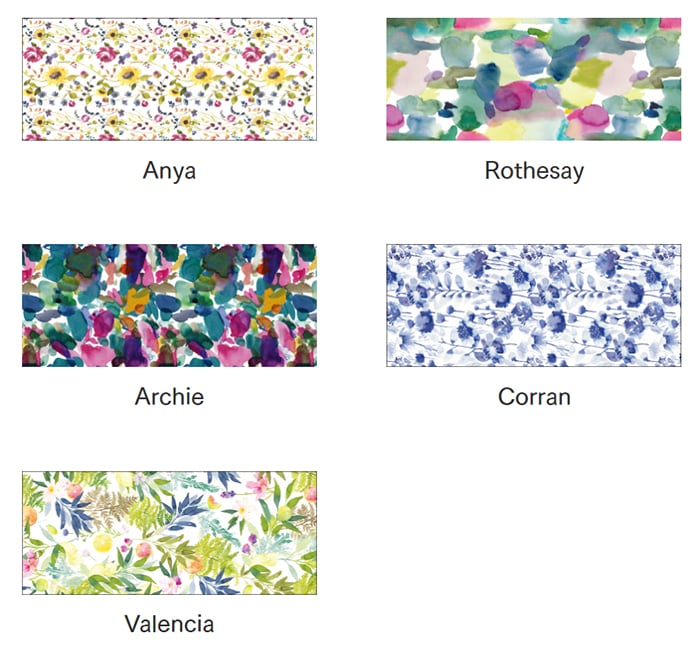The height and width of the screenshot is (658, 700).
Task: Click orange fruit at Valencia's left edge
Action: tap(30, 516)
